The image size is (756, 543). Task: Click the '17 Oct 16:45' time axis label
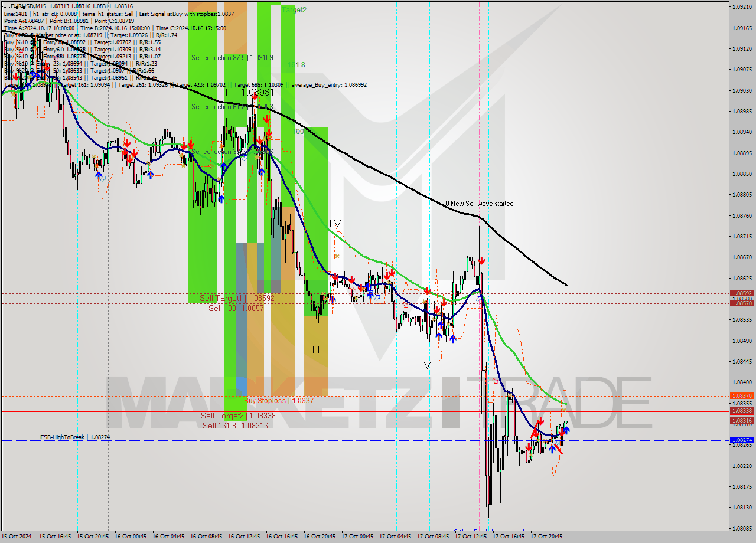click(x=509, y=537)
